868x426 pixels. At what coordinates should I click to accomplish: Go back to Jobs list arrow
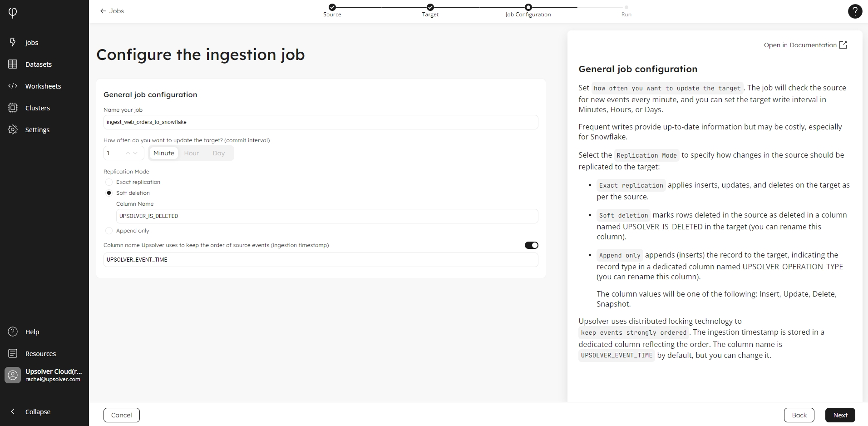103,11
